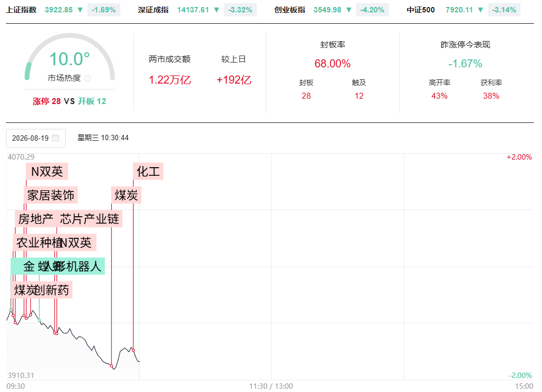Open the 创新药 sector tag

click(52, 290)
